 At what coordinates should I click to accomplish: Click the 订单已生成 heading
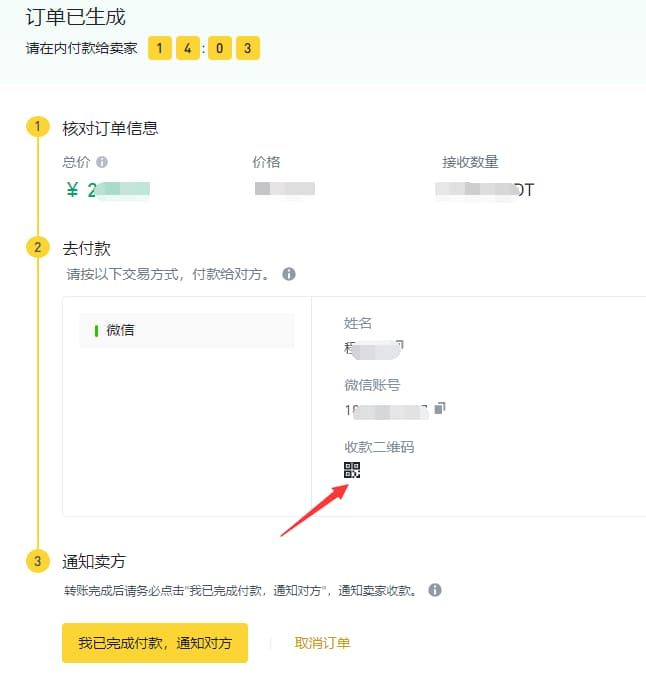[76, 17]
